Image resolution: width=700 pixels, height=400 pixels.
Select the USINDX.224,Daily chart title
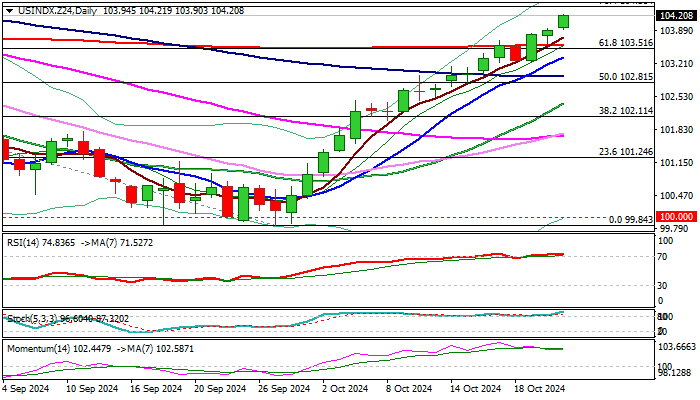point(57,11)
